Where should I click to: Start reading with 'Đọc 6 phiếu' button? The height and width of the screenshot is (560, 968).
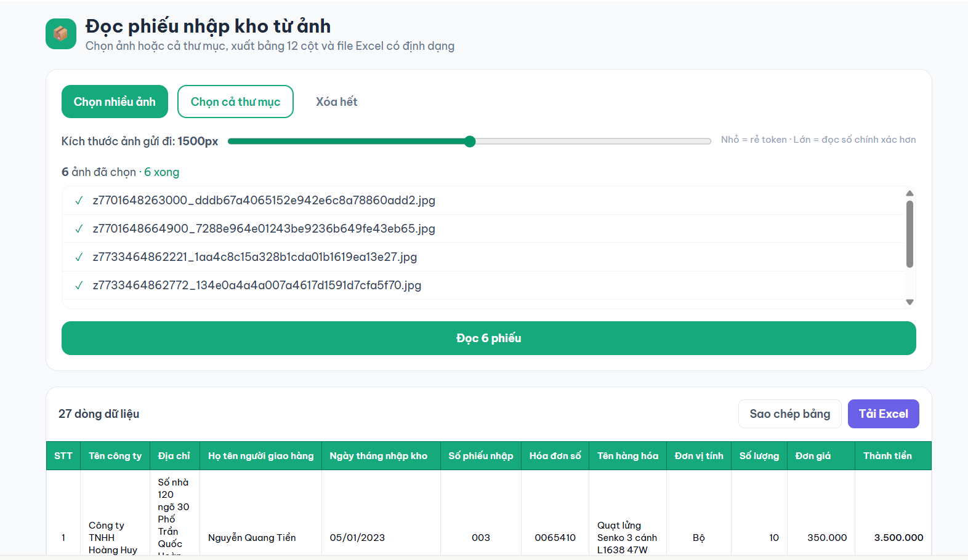(489, 338)
